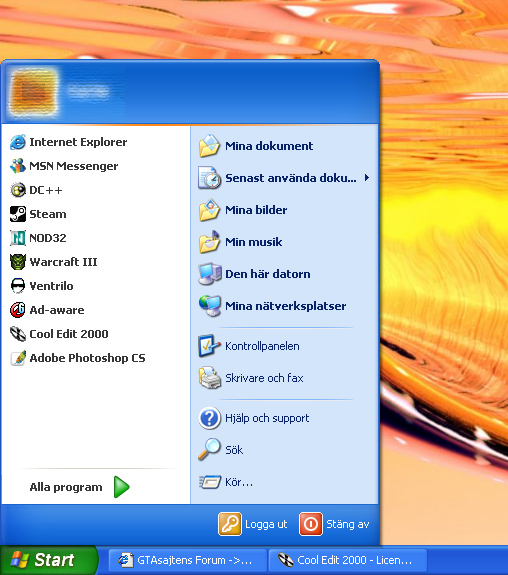Click the DC++ program icon
508x575 pixels.
(x=18, y=190)
